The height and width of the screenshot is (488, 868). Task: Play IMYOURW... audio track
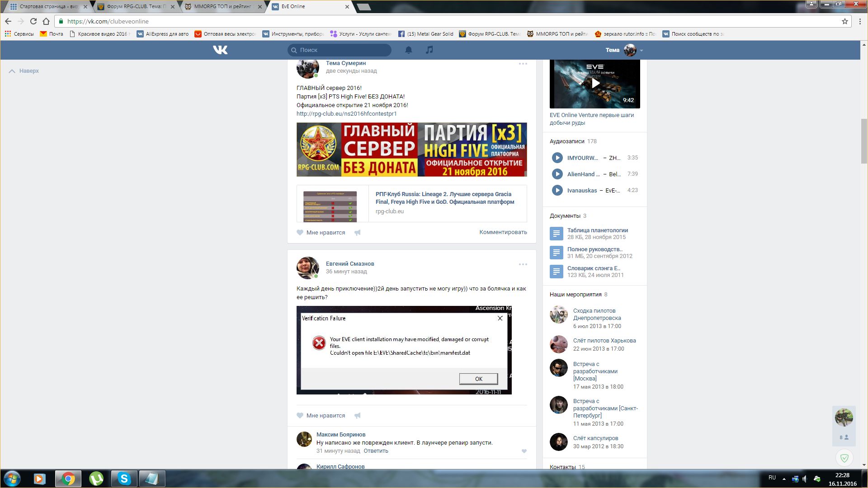(557, 158)
